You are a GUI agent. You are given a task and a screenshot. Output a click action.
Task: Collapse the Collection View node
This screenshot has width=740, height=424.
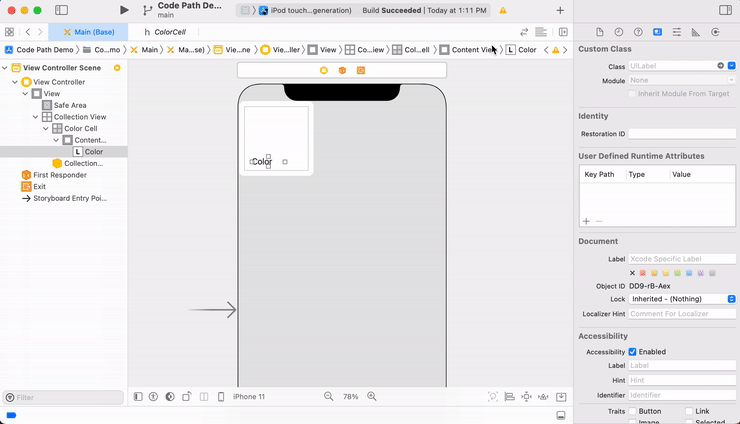tap(36, 117)
